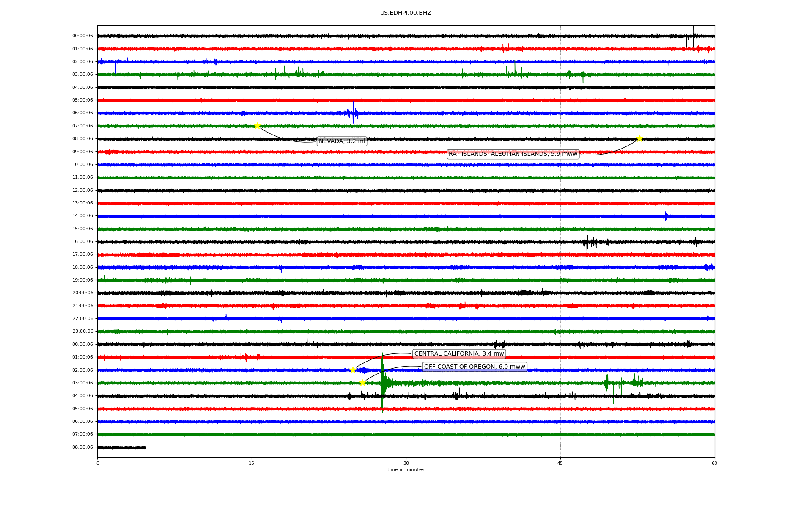Image resolution: width=812 pixels, height=508 pixels.
Task: Click the 45 tick label on x-axis
Action: click(560, 463)
